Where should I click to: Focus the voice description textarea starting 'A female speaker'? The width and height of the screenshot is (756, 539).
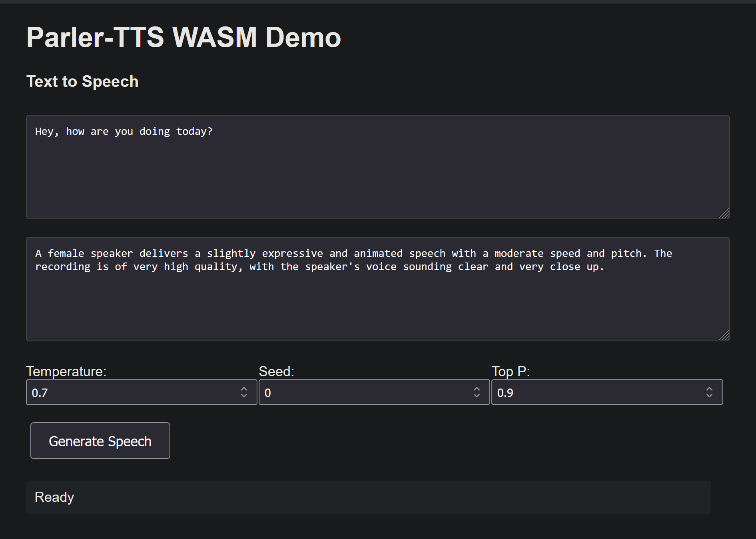378,289
